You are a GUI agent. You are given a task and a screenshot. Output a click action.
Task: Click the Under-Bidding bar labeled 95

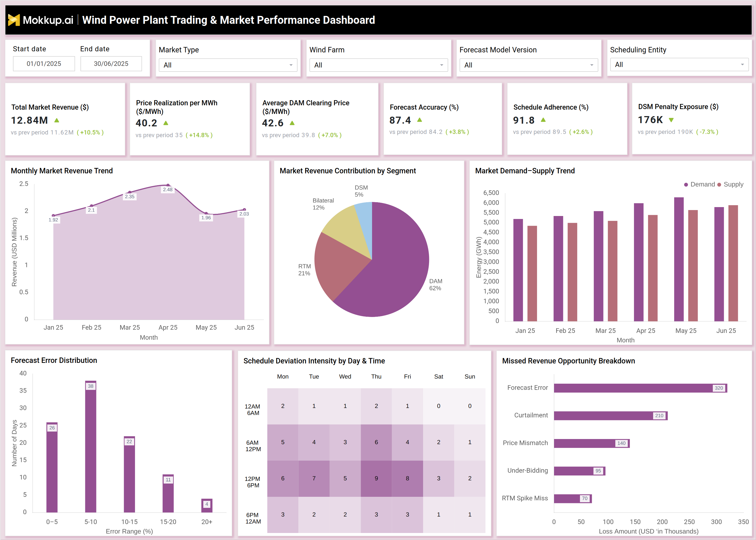[580, 471]
